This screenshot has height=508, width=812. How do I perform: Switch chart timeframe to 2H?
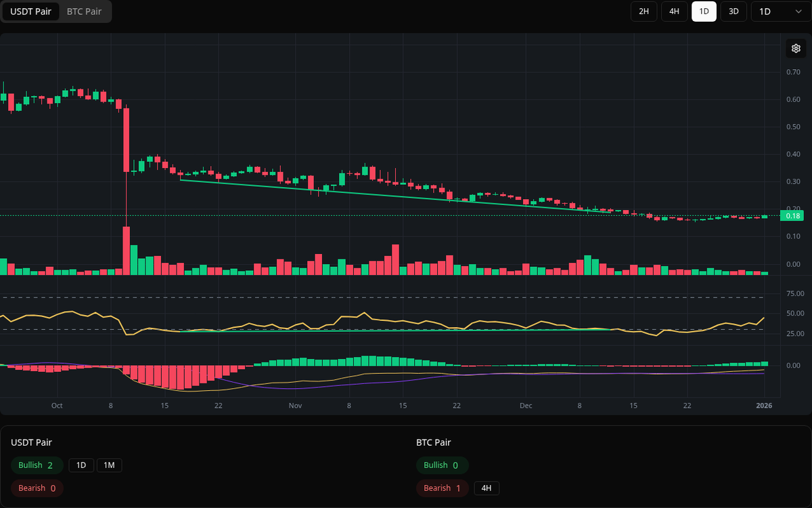(644, 12)
